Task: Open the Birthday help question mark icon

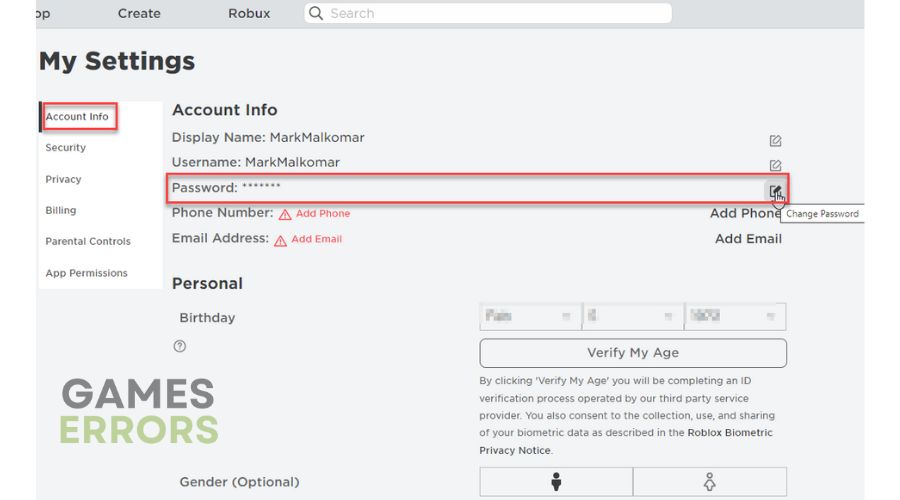Action: click(180, 346)
